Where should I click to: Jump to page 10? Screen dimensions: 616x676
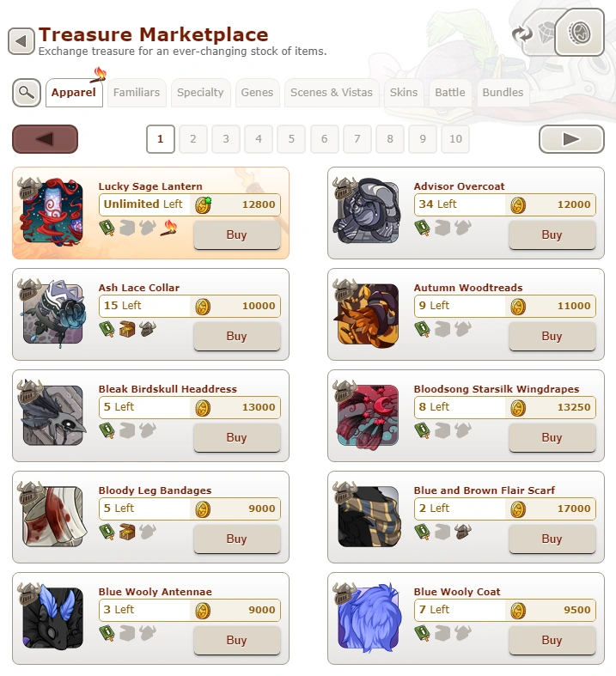click(455, 139)
